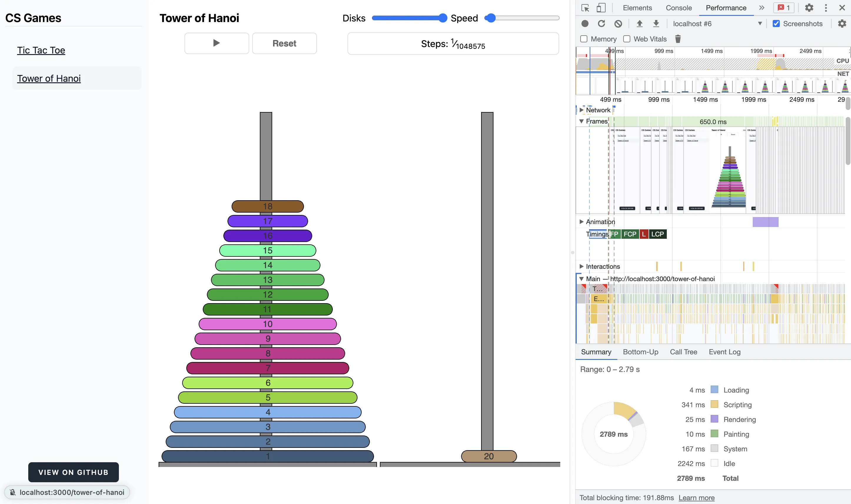Screen dimensions: 851x504
Task: Start recording a performance profile
Action: coord(585,24)
